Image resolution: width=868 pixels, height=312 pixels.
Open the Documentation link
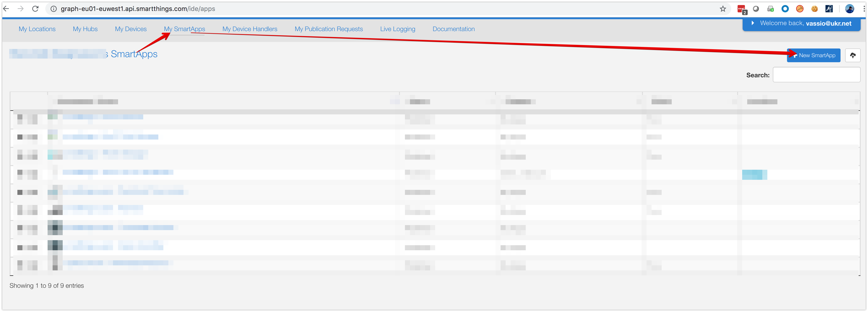coord(453,29)
